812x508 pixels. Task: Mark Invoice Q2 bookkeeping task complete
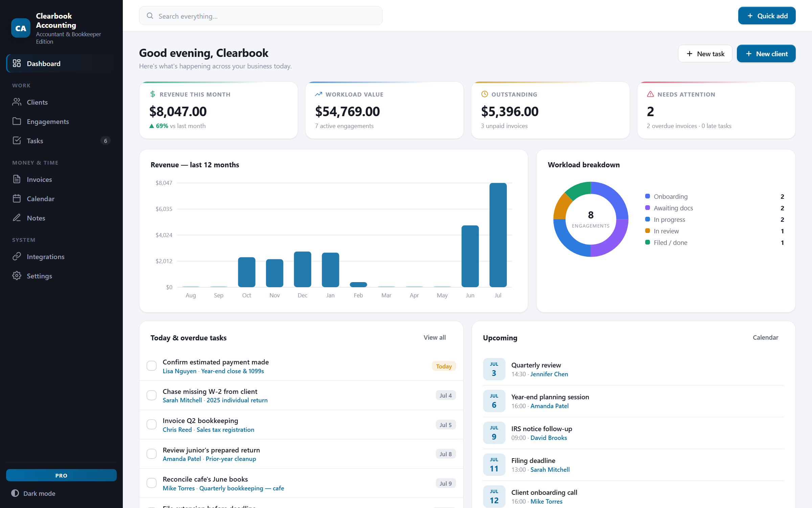click(x=152, y=424)
